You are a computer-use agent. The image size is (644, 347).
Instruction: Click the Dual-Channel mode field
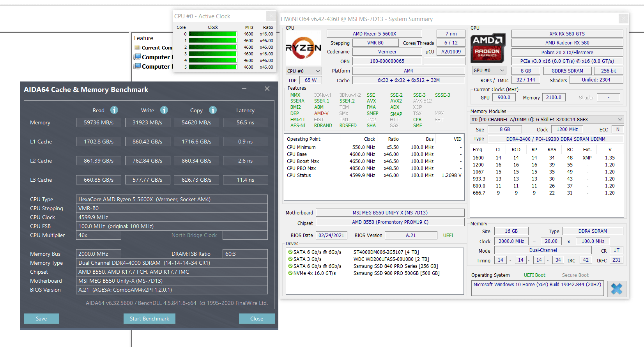point(543,250)
